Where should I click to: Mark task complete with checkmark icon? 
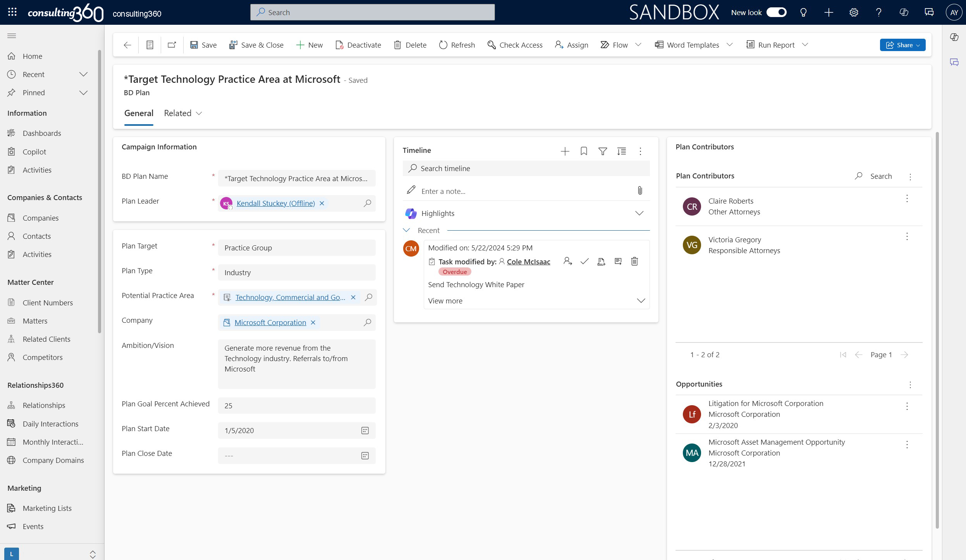584,262
